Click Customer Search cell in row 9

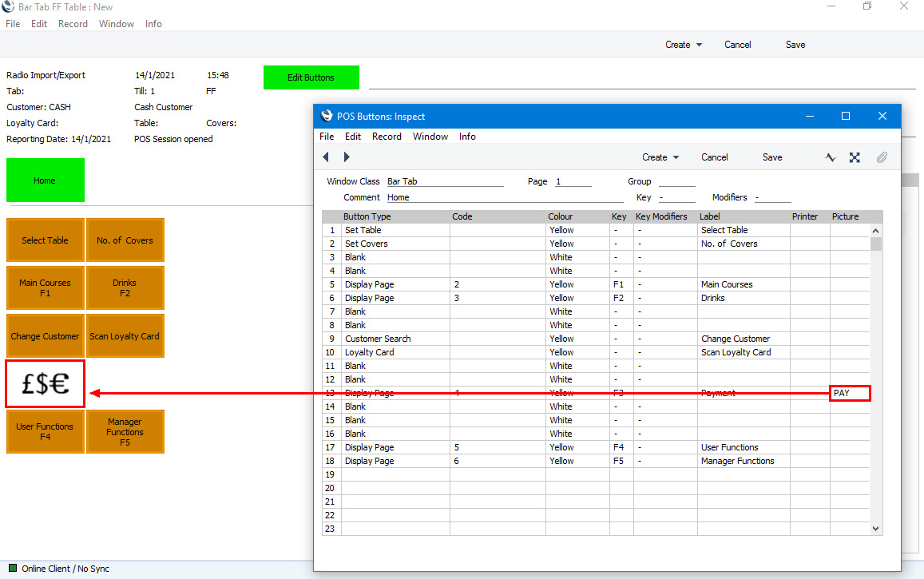pos(395,339)
